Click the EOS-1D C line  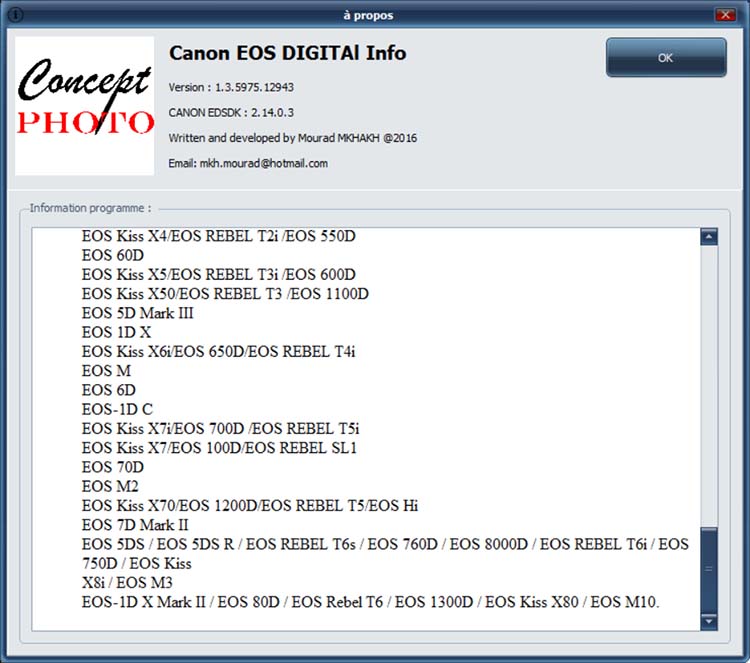click(117, 409)
